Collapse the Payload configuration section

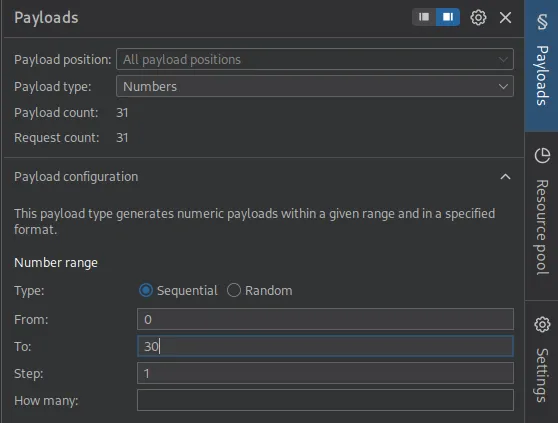(x=505, y=177)
